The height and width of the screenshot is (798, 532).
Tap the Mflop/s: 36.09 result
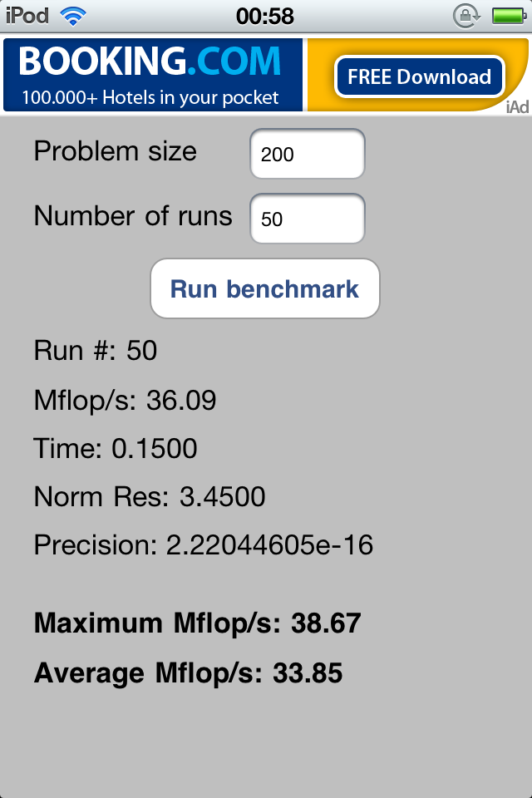click(125, 401)
